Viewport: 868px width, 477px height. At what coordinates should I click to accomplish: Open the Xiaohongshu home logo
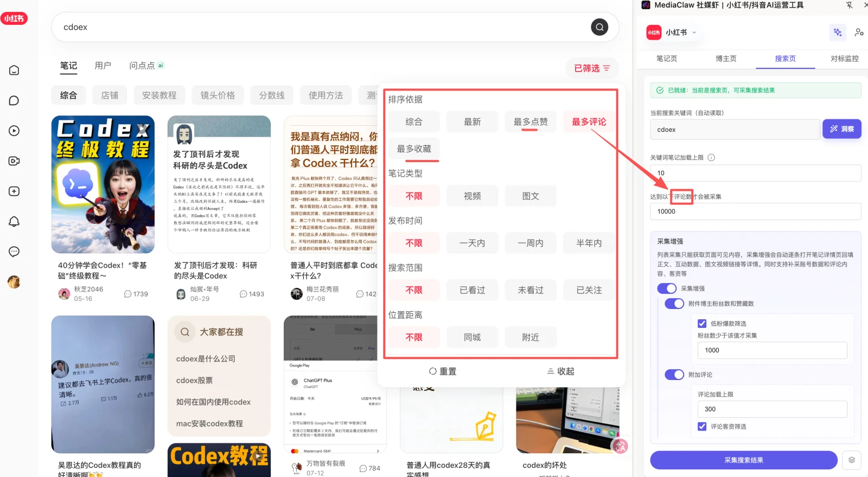coord(14,18)
